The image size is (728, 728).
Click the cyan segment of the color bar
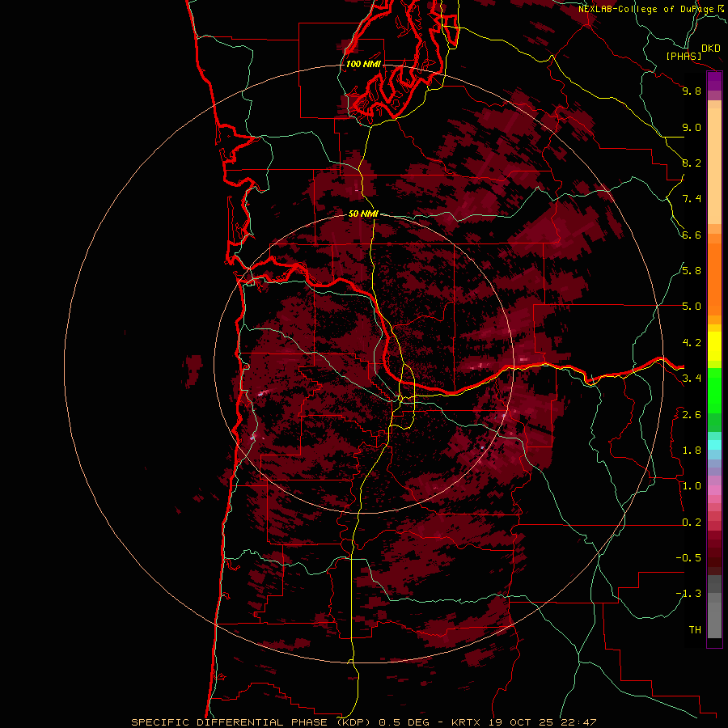714,445
